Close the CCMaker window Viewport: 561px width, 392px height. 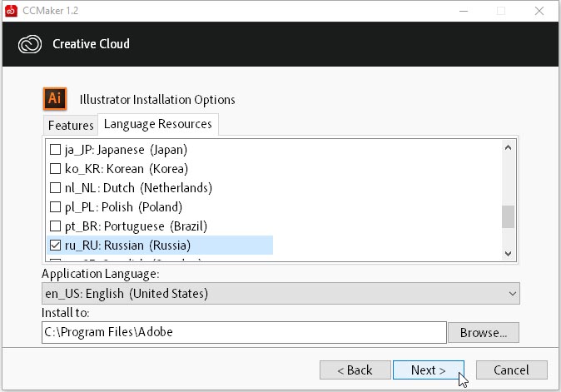539,11
